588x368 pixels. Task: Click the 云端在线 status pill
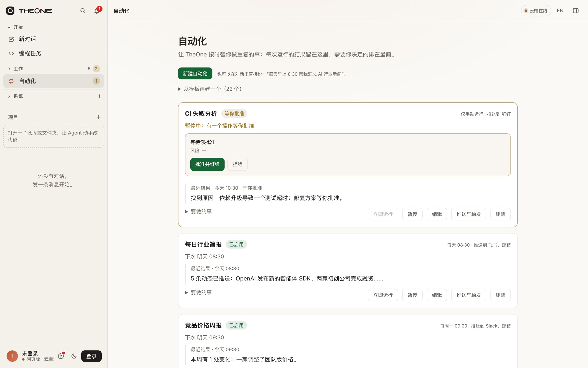536,11
